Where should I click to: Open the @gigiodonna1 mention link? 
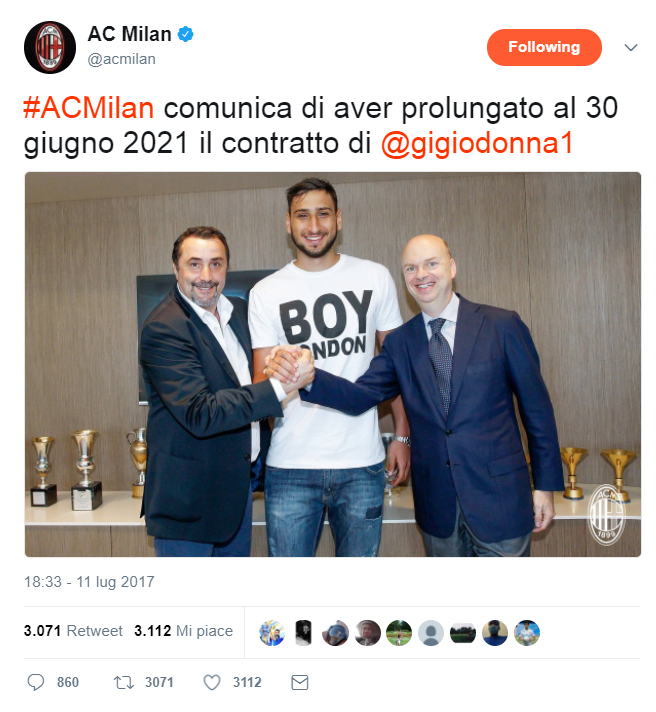477,143
